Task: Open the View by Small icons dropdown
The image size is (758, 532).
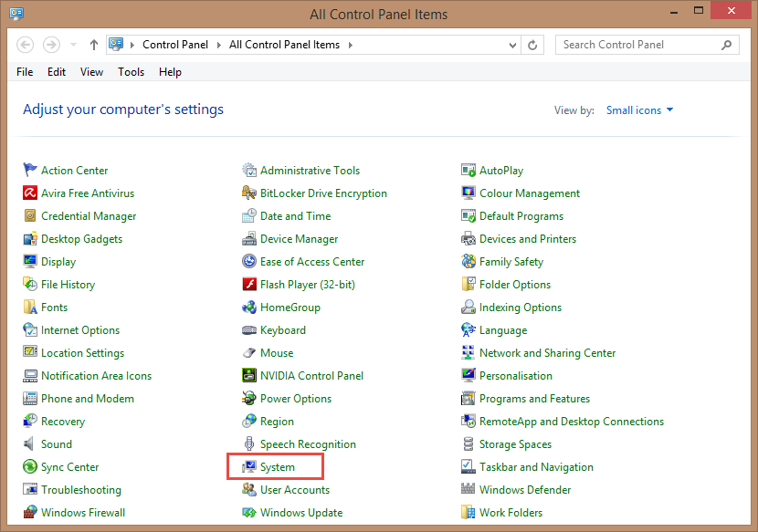Action: [x=639, y=110]
